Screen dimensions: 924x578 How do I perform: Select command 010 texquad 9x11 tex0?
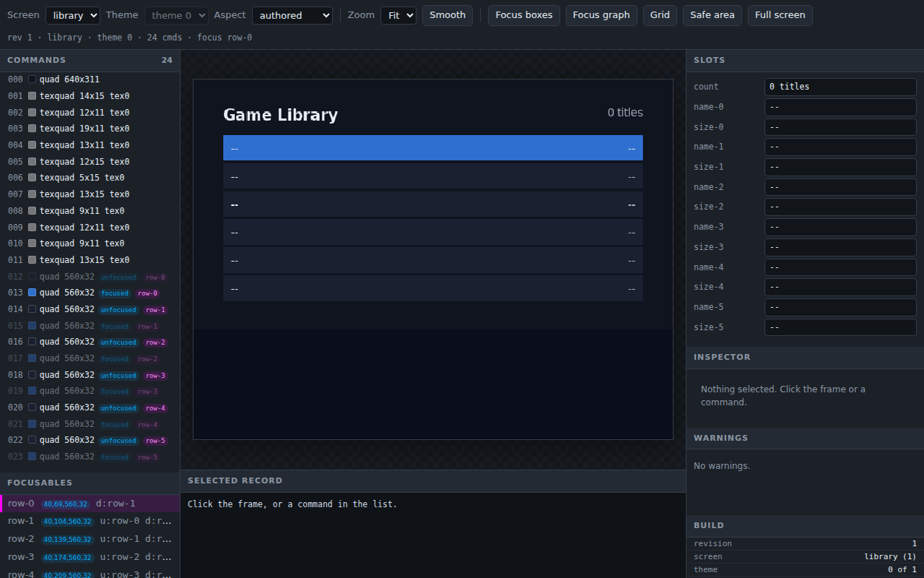click(x=90, y=243)
